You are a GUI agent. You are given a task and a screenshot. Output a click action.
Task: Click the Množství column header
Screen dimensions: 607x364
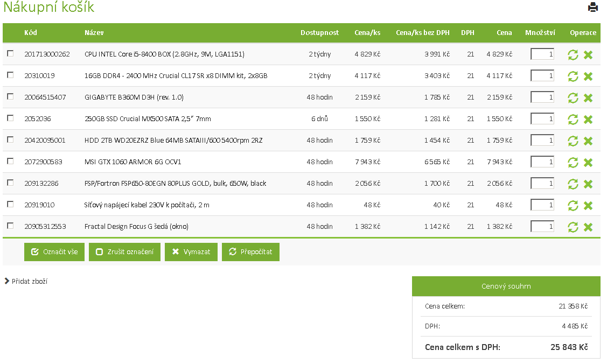(540, 33)
